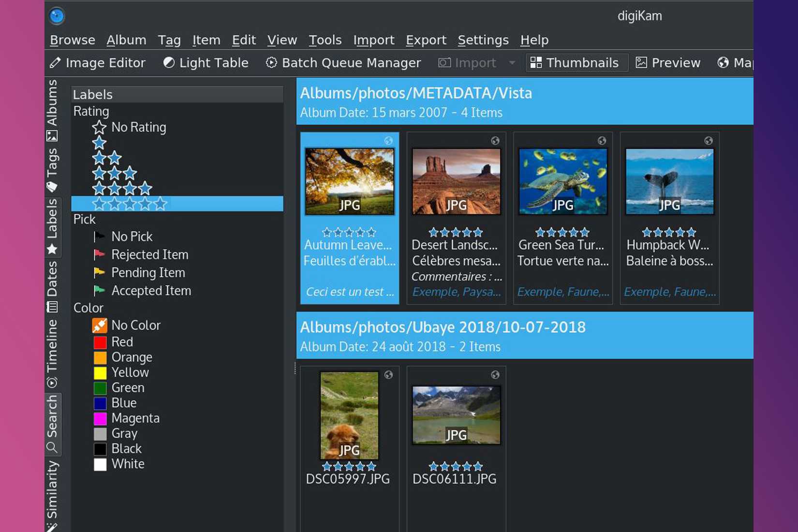
Task: Open the Tools menu
Action: click(x=325, y=40)
